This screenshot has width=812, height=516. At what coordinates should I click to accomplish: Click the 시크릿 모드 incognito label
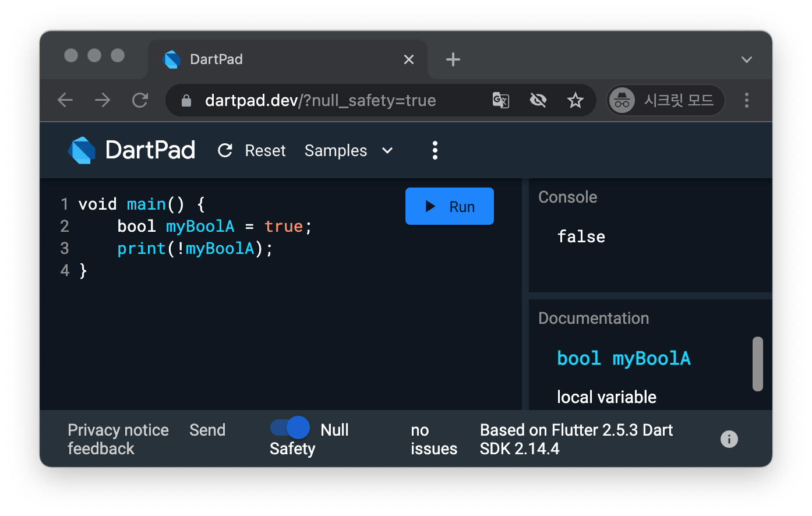(x=679, y=100)
